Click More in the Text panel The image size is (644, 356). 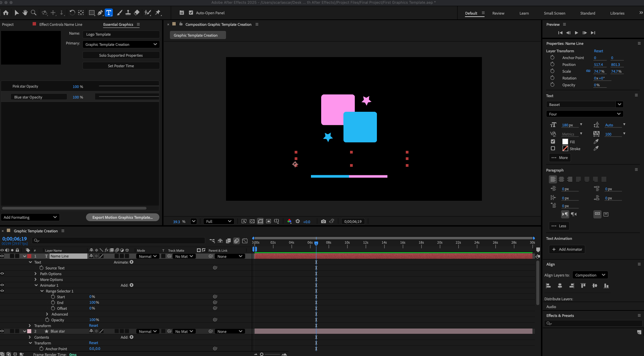(560, 158)
